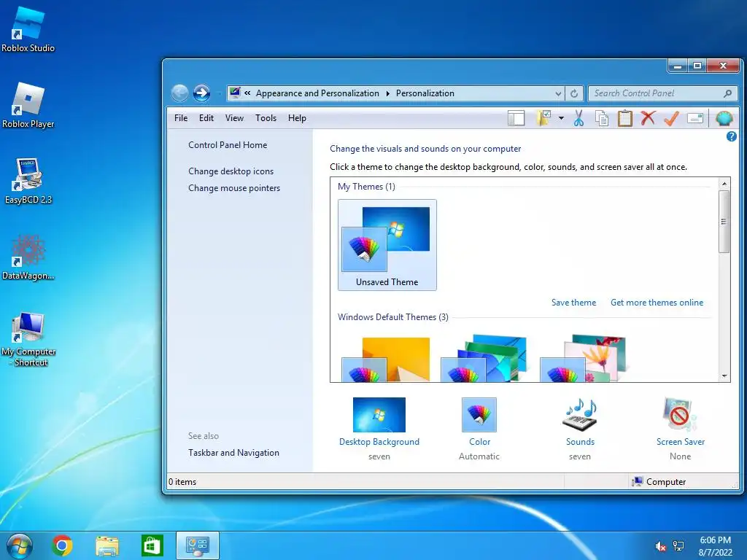
Task: Open the Screen Saver settings icon
Action: (x=680, y=415)
